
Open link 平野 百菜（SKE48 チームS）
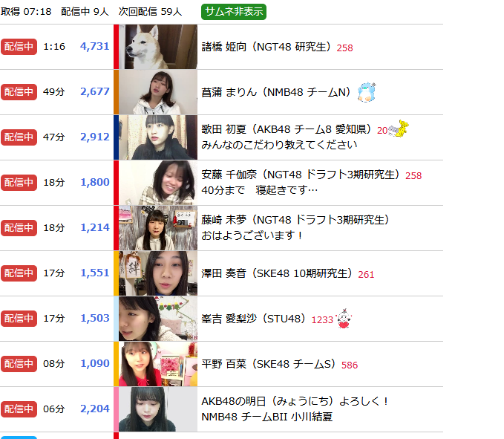click(269, 364)
